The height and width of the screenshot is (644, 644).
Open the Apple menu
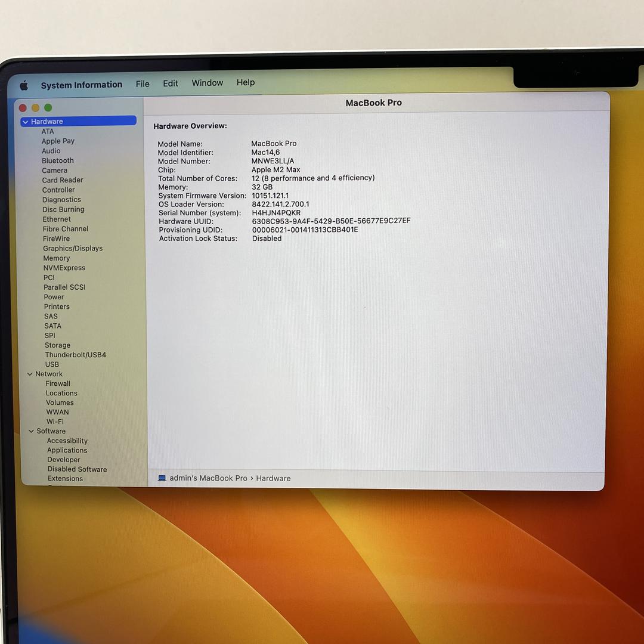tap(24, 85)
